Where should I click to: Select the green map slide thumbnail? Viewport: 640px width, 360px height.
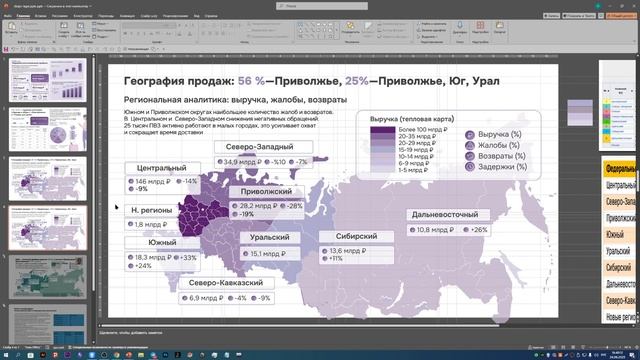[x=48, y=277]
